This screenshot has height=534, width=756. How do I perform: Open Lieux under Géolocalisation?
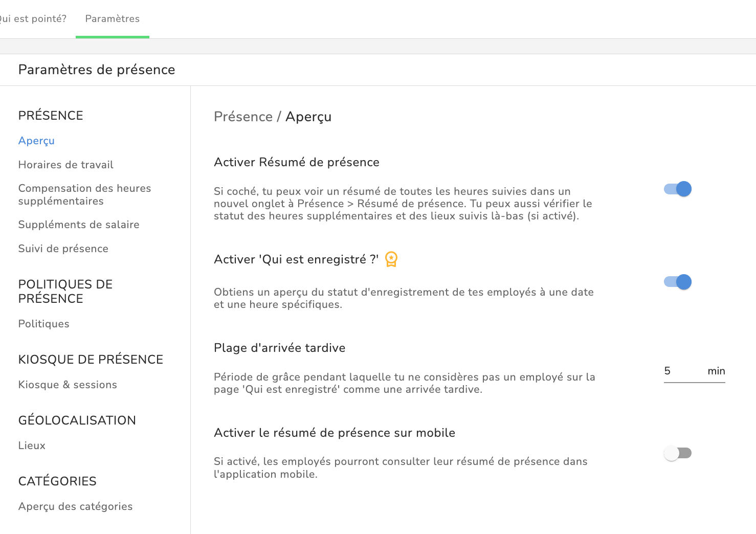(32, 446)
